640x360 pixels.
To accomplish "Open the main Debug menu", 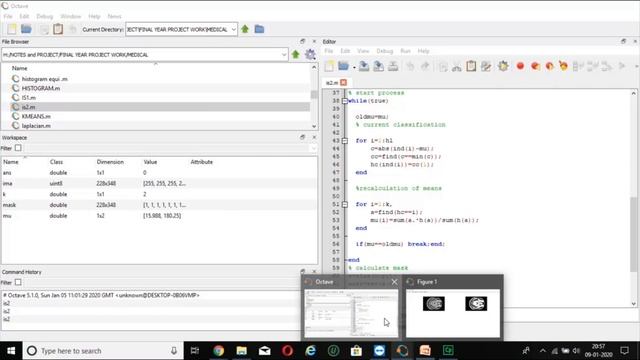I will pyautogui.click(x=44, y=16).
